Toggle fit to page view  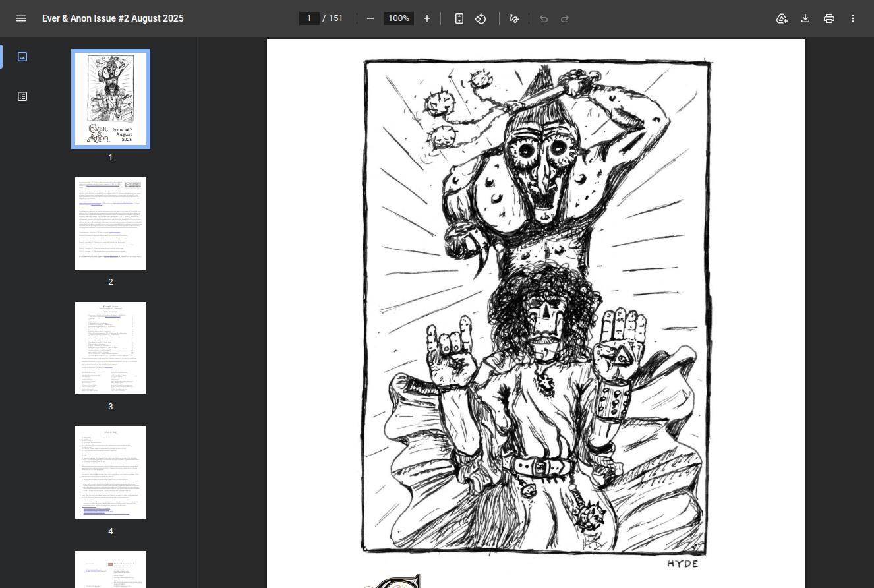[459, 18]
